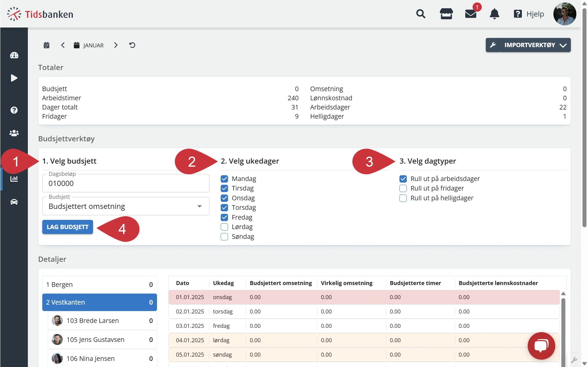Screen dimensions: 588x367
Task: Open the employees group icon in sidebar
Action: [14, 133]
